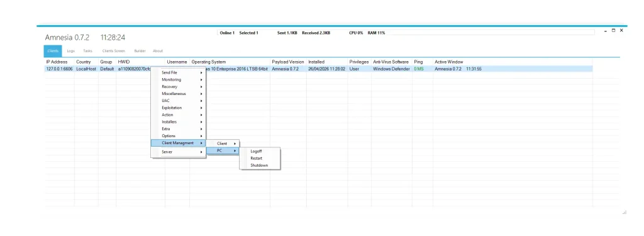Expand the Monitoring submenu arrow
The width and height of the screenshot is (644, 236).
(201, 80)
